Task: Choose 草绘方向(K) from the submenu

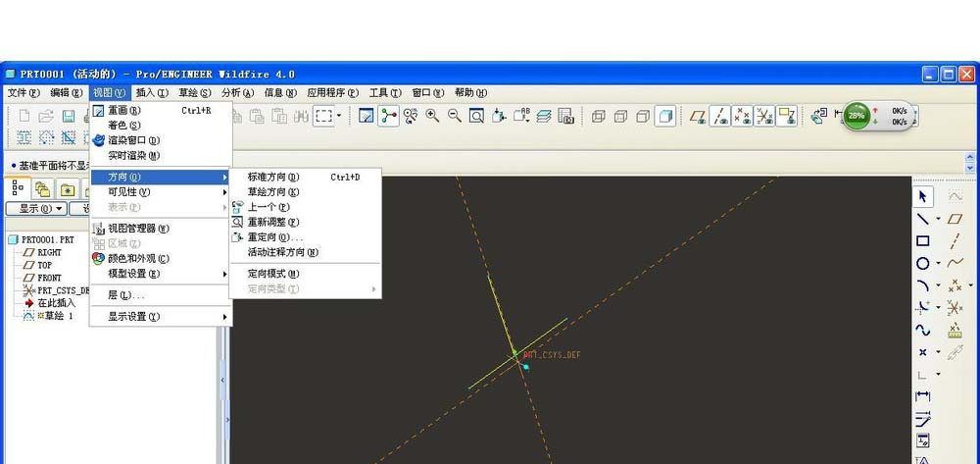Action: (305, 192)
